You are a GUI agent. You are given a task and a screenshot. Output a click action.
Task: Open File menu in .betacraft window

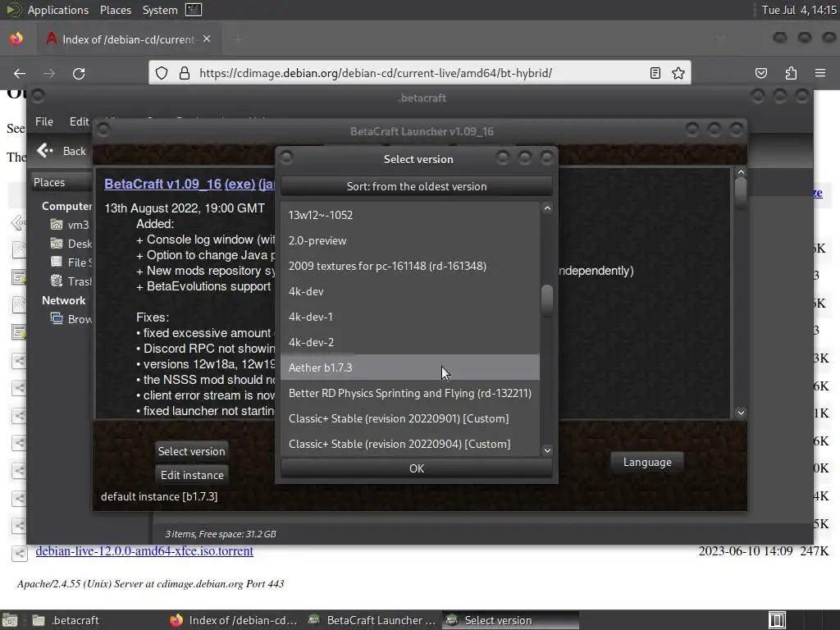tap(44, 121)
